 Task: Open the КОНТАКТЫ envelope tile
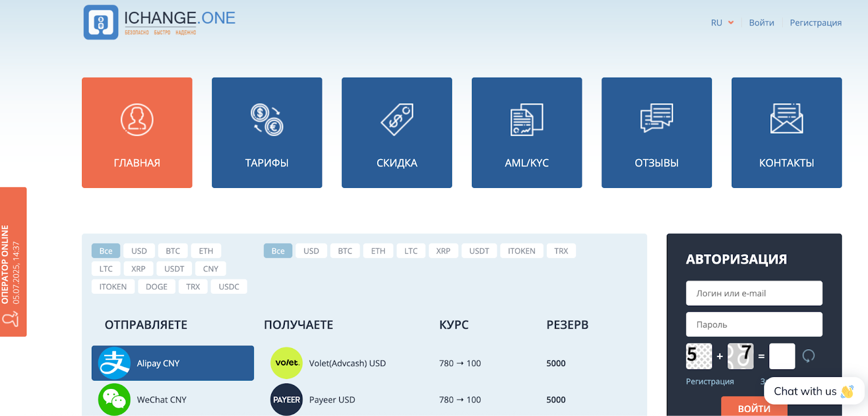click(787, 133)
